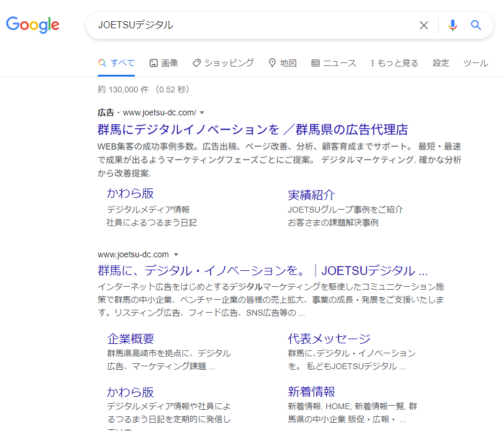Open result 群馬に、デジタル・イノベーションを。｜JOETSUデジタル
This screenshot has width=504, height=431.
pos(263,271)
